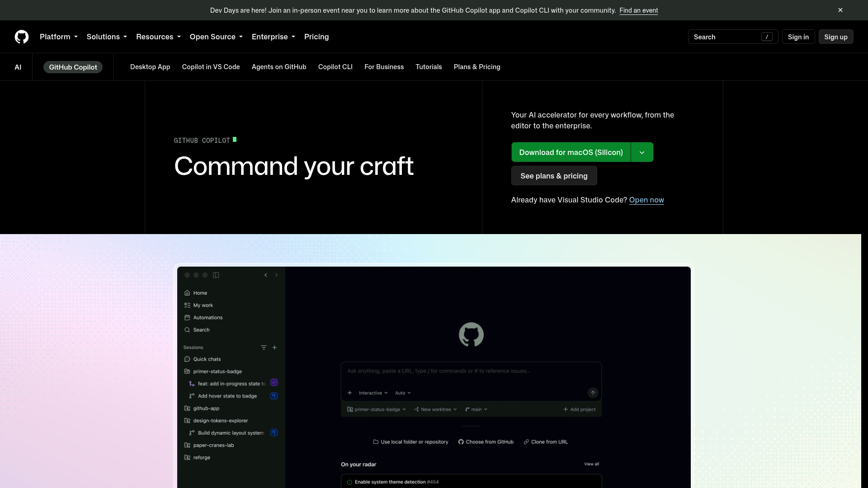
Task: Open the Agents on GitHub tab
Action: tap(279, 67)
